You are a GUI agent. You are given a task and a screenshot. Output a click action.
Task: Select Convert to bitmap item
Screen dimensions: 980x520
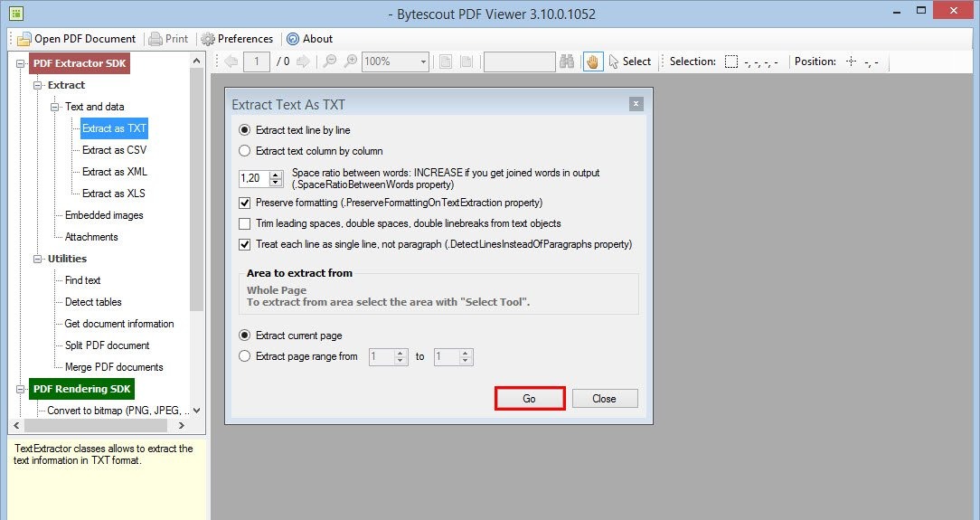pyautogui.click(x=118, y=411)
